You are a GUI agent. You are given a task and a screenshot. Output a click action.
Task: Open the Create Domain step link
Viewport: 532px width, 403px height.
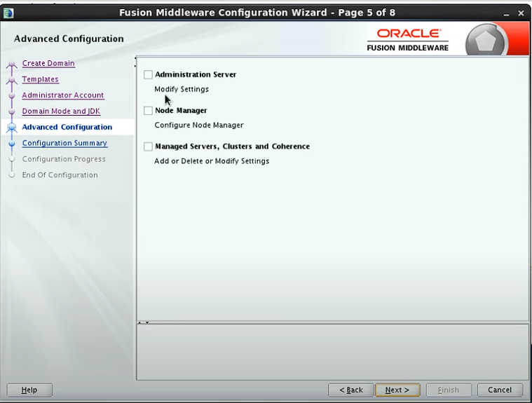point(48,63)
